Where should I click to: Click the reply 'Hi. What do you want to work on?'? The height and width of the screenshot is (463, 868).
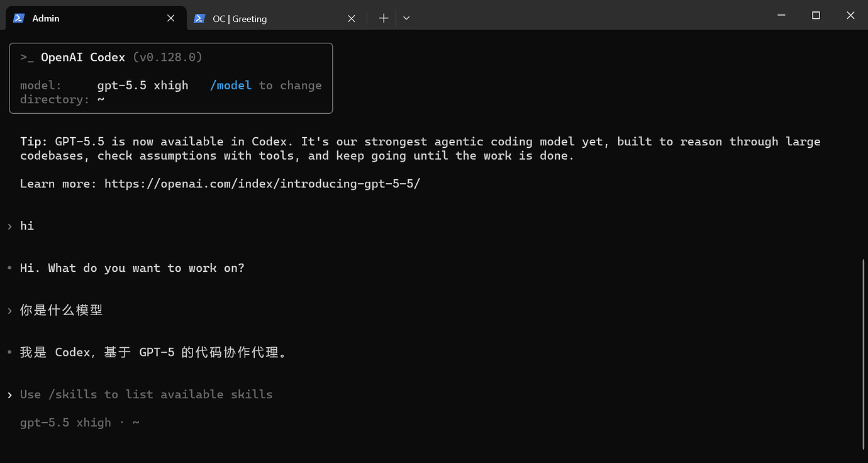pos(132,268)
